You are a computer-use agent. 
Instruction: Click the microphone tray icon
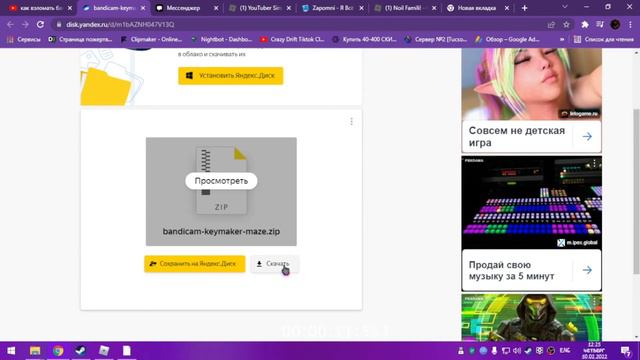point(494,351)
